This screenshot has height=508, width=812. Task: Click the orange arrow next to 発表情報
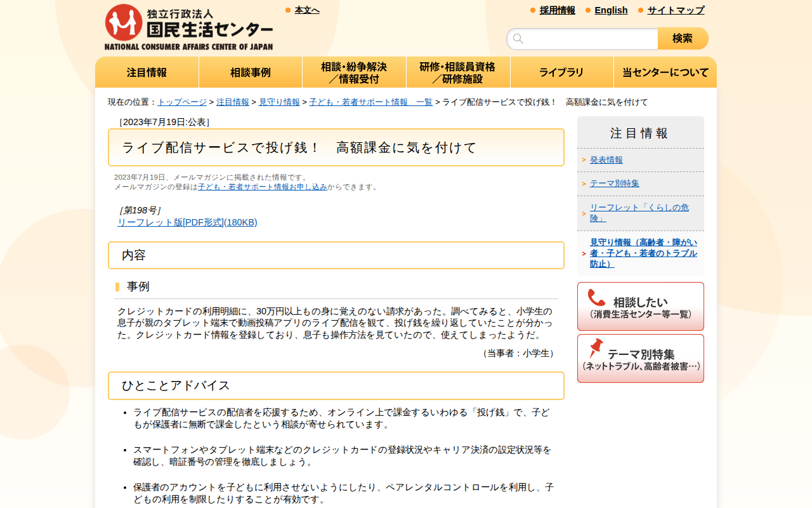point(583,161)
